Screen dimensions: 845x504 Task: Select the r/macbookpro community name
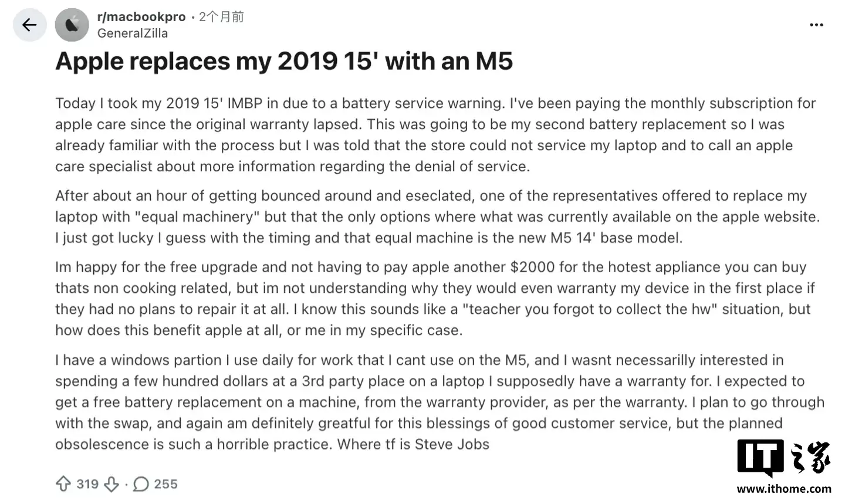141,16
